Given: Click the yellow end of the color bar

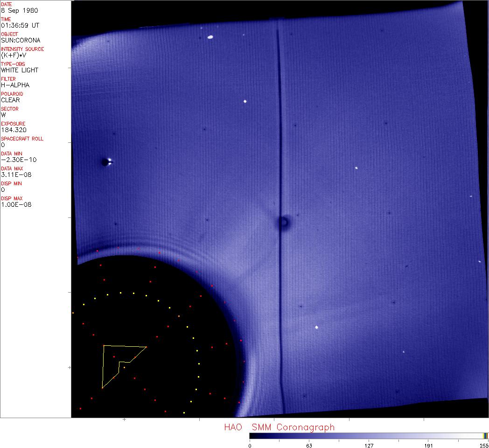Looking at the screenshot, I should tap(485, 436).
